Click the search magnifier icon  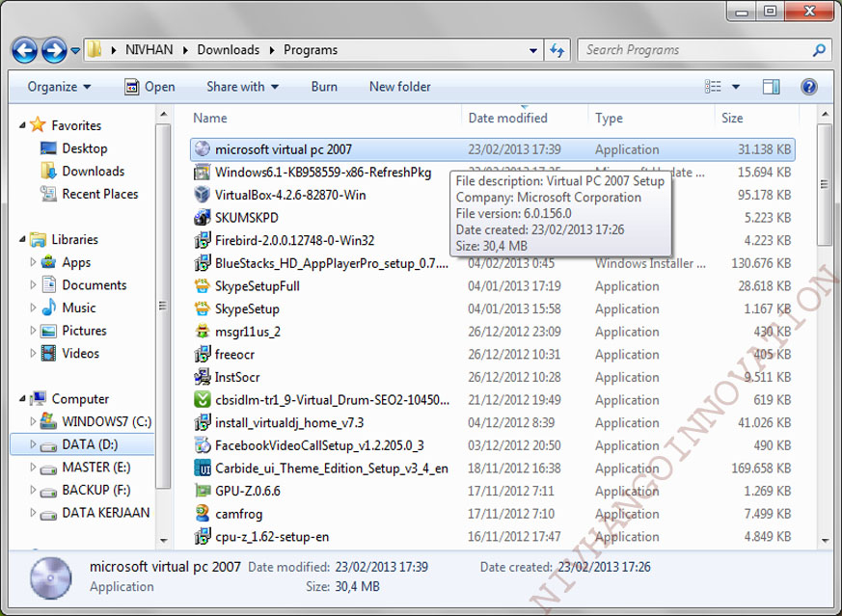(819, 50)
